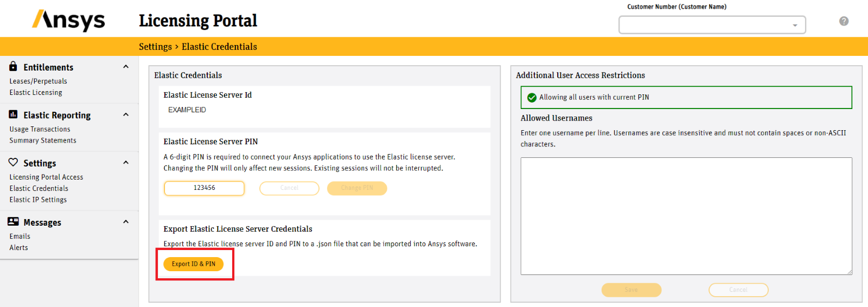Click the Save button under usernames

631,290
